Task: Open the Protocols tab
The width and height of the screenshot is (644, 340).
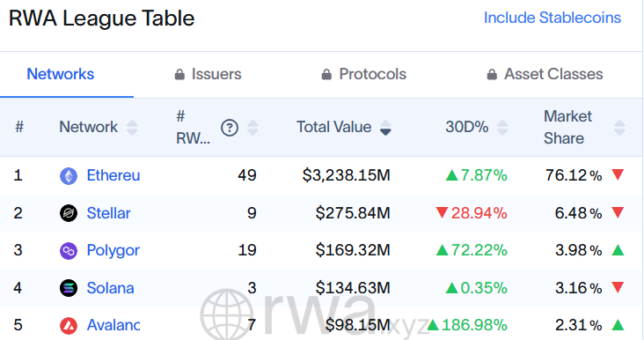Action: (x=364, y=74)
